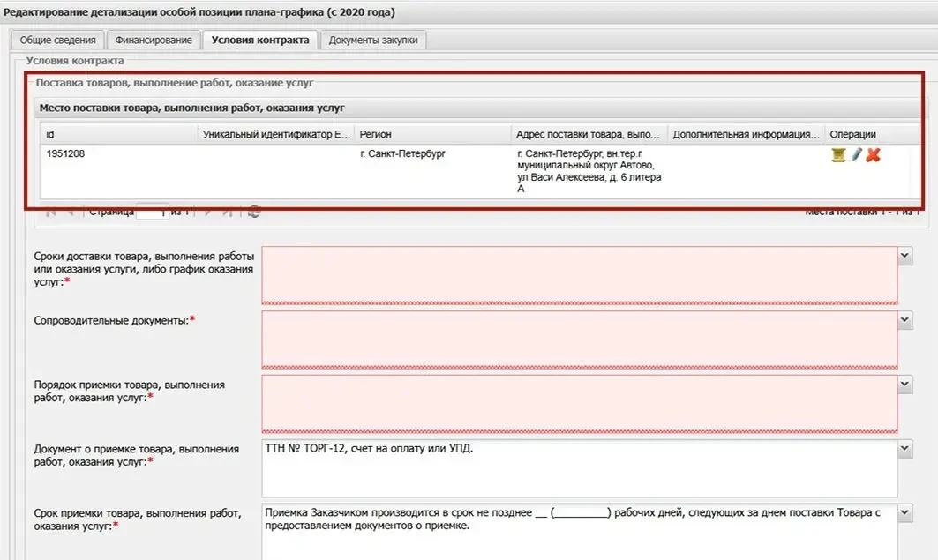Screen dimensions: 938x560
Task: Expand dropdown for Сопроводительные документы field
Action: 905,320
